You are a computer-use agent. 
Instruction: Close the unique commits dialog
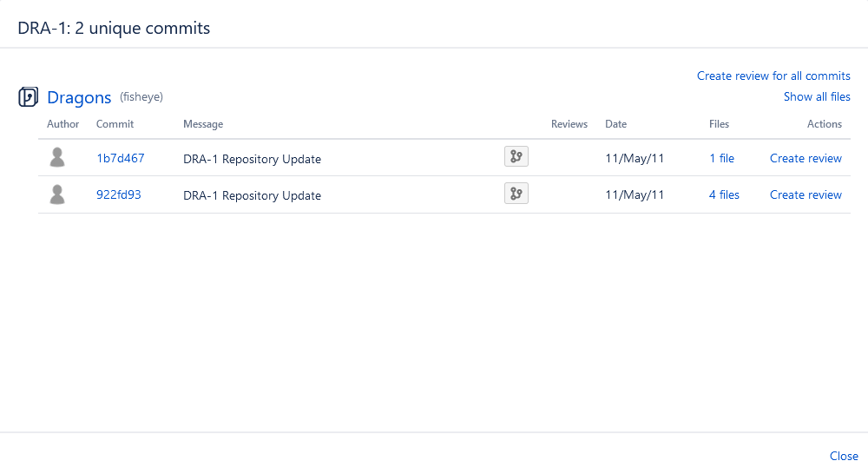844,457
